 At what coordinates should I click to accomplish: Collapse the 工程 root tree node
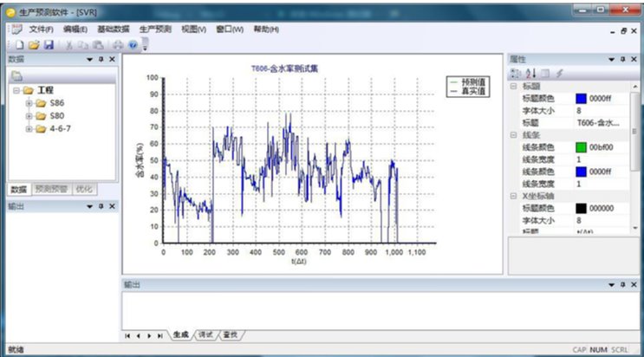coord(16,90)
